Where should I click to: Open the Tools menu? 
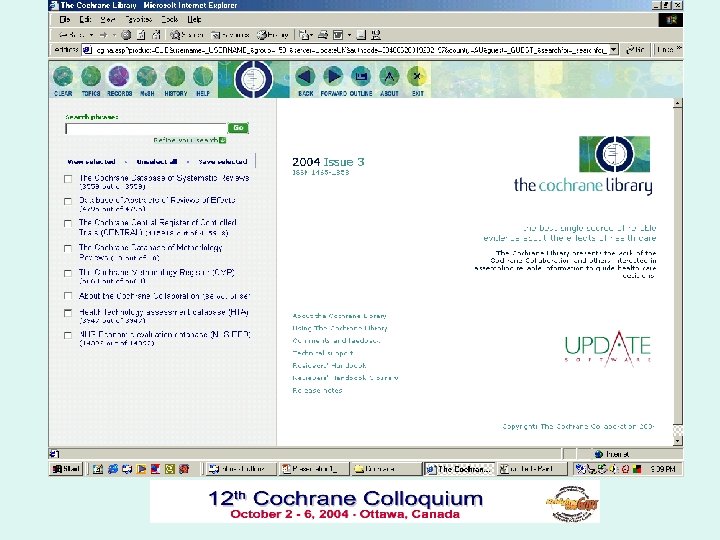169,20
